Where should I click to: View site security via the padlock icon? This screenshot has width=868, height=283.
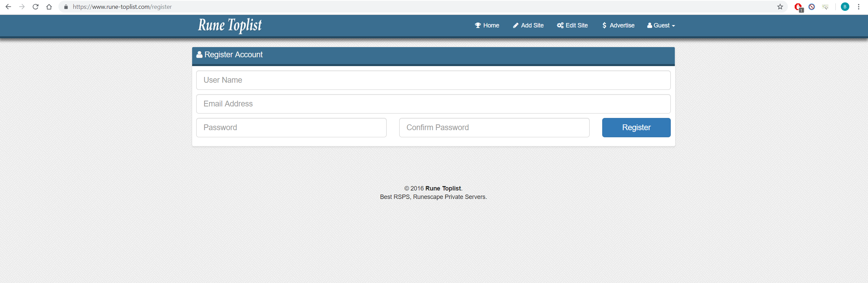(x=66, y=7)
